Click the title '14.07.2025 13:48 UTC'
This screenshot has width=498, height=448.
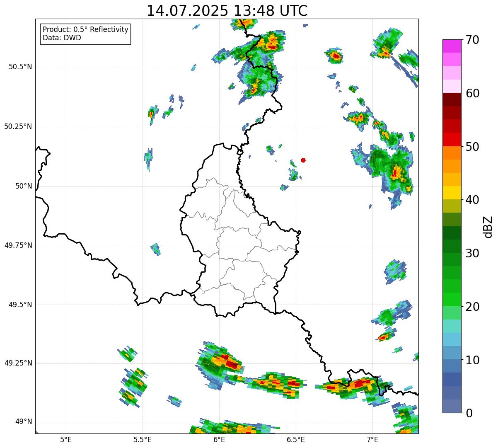227,11
